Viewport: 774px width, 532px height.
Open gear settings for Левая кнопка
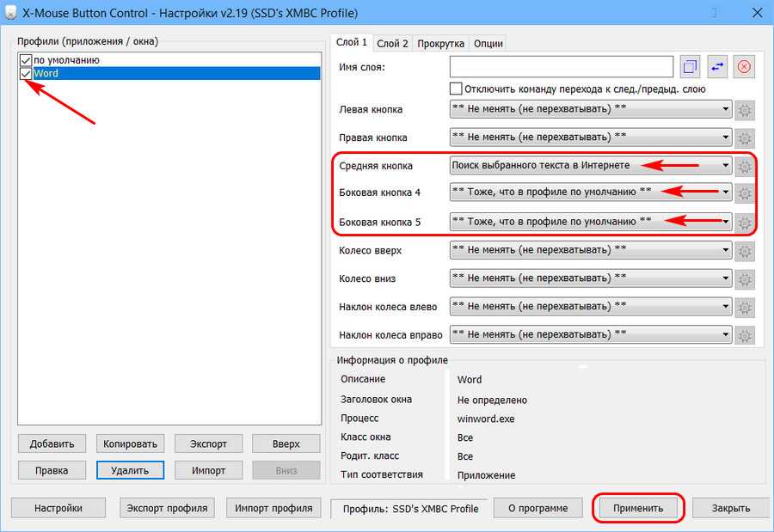[x=745, y=110]
